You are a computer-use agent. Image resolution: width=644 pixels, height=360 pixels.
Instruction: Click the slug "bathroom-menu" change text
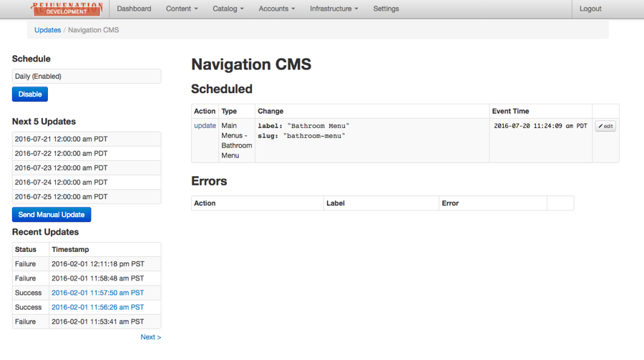pos(301,135)
